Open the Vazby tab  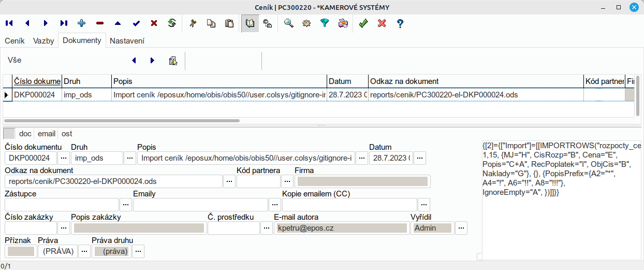(x=43, y=40)
